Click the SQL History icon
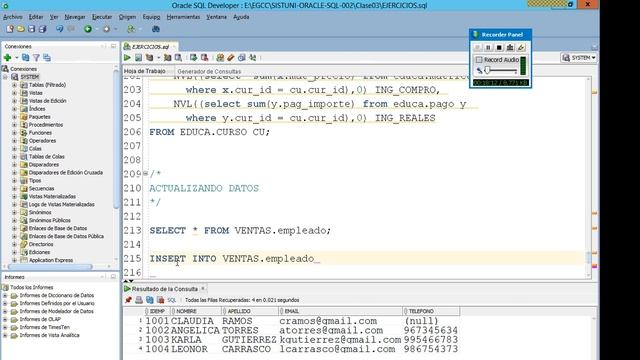The image size is (640, 360). [242, 58]
